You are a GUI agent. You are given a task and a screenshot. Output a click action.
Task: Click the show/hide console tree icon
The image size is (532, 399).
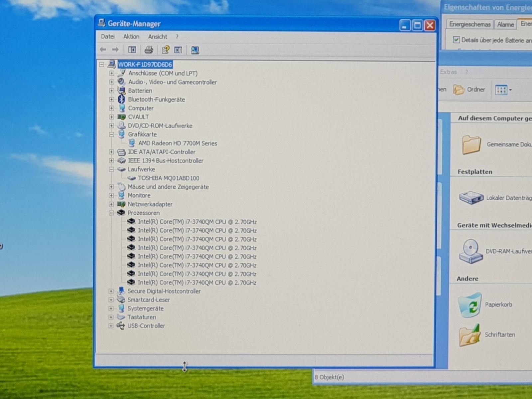coord(132,50)
